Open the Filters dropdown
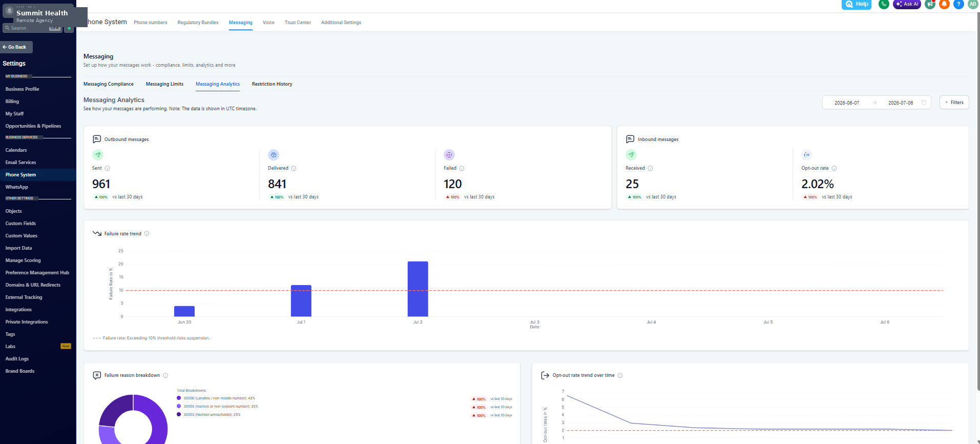The width and height of the screenshot is (980, 444). [x=954, y=103]
